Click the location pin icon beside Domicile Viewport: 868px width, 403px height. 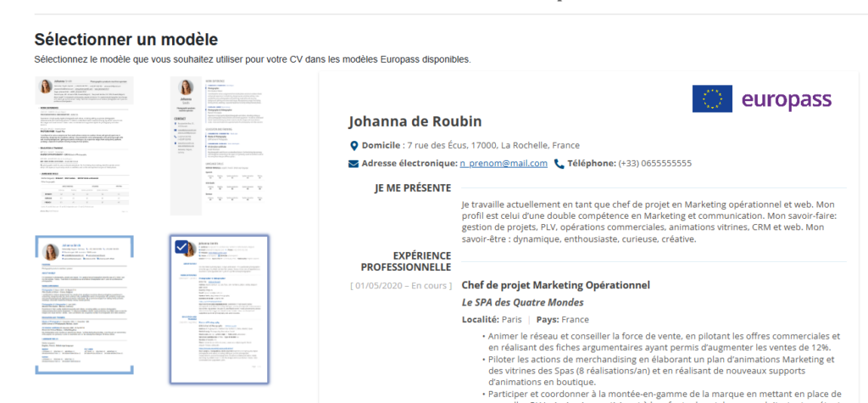tap(354, 145)
